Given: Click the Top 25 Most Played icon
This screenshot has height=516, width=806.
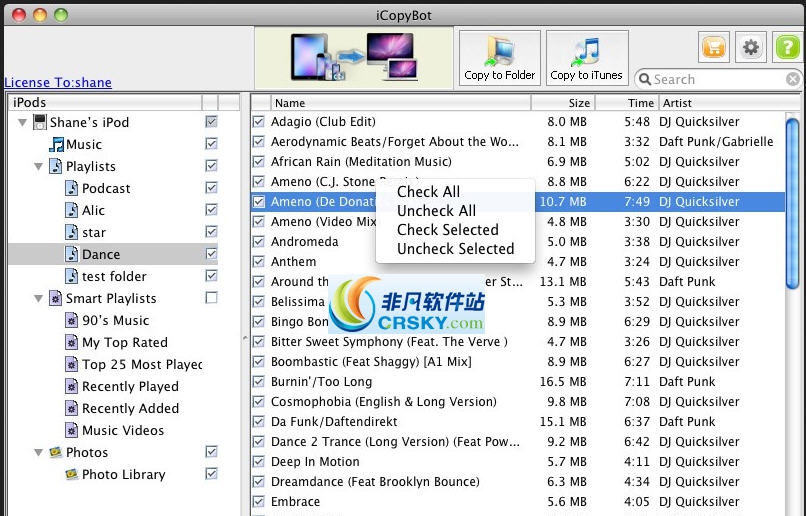Looking at the screenshot, I should point(72,364).
